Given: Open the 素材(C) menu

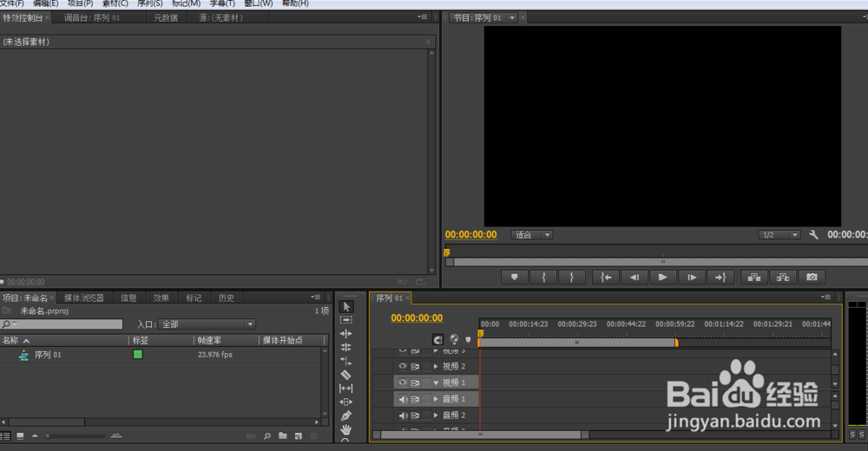Looking at the screenshot, I should point(115,3).
